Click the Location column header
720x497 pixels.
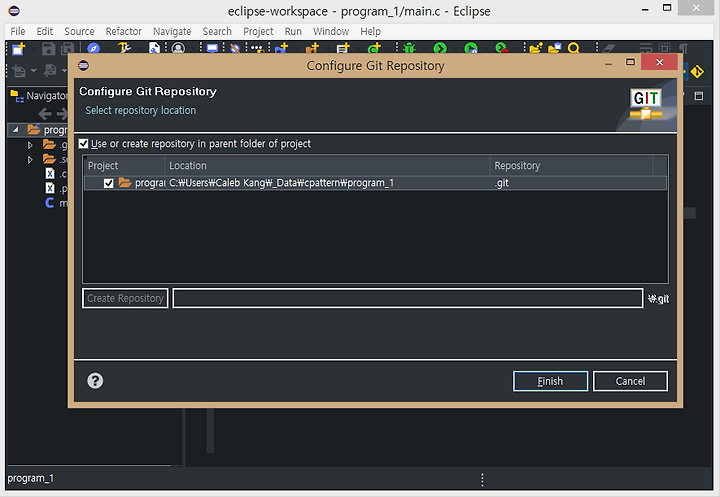(x=327, y=166)
